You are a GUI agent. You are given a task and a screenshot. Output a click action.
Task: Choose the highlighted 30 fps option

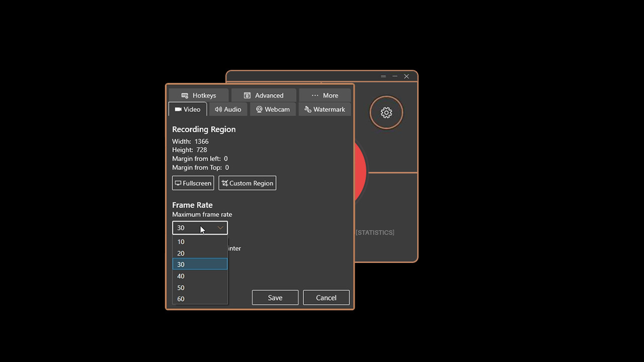pyautogui.click(x=200, y=264)
